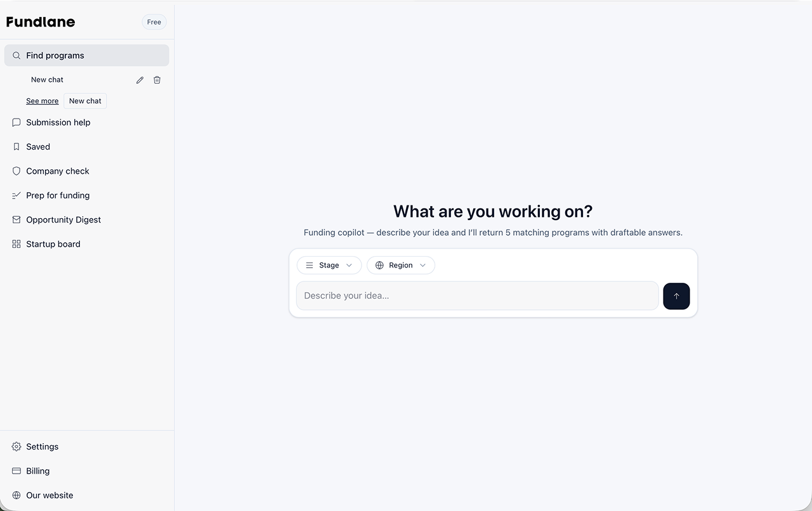Open the Billing section
The image size is (812, 511).
[x=37, y=471]
